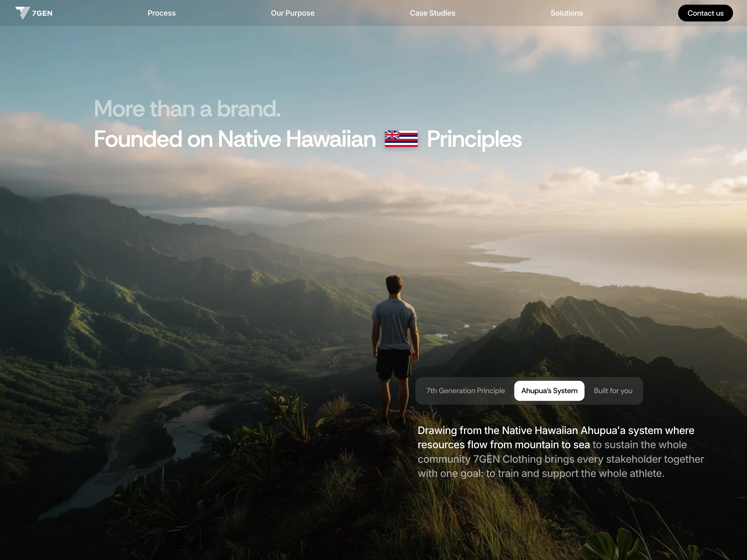Switch to the Built for you tab
Screen dimensions: 747x560
click(x=613, y=391)
